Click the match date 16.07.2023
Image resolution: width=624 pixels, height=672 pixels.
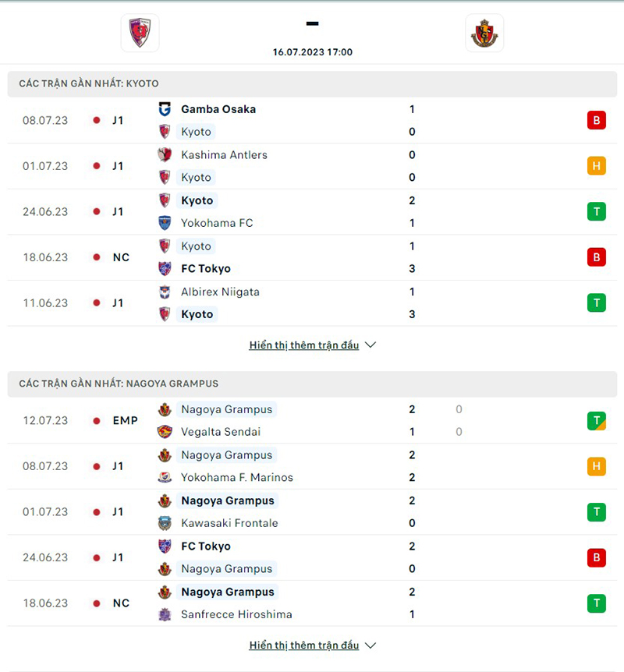[x=312, y=52]
